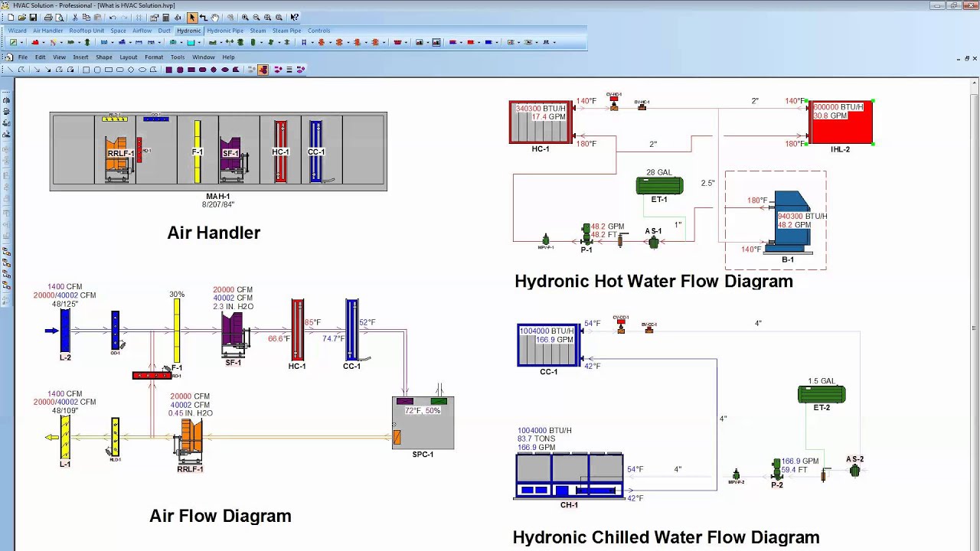Viewport: 980px width, 551px height.
Task: Select the Pan hand tool
Action: 215,18
